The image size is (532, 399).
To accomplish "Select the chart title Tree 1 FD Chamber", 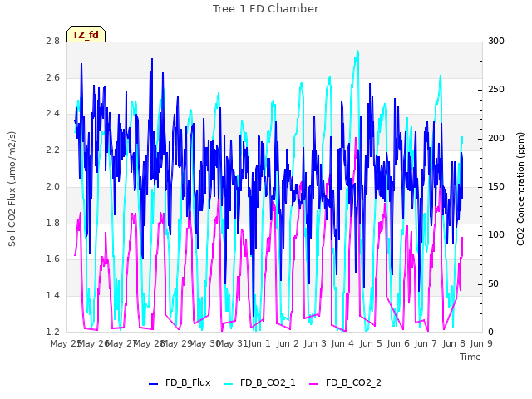I will tap(265, 9).
